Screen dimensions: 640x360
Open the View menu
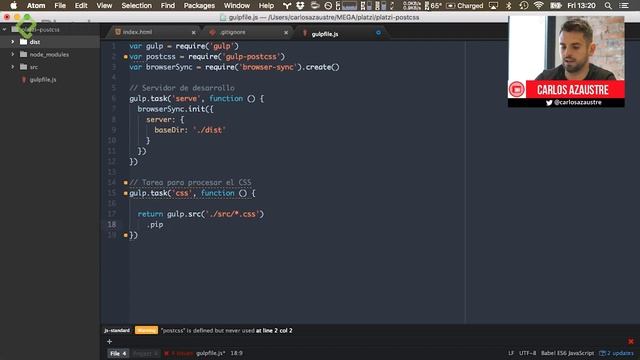[104, 6]
